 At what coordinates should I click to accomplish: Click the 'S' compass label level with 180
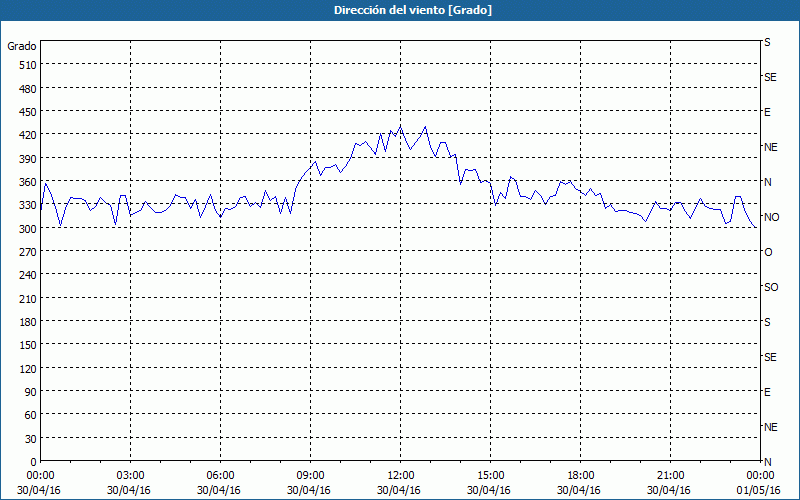(767, 322)
